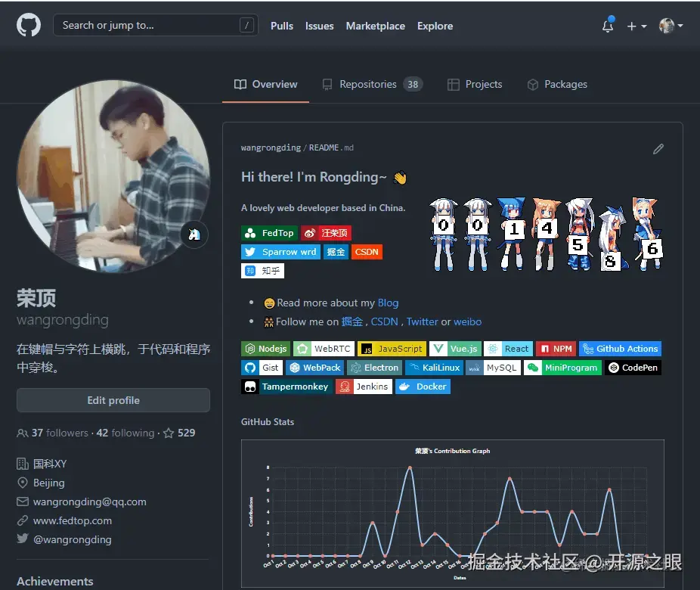Click the React badge
The height and width of the screenshot is (590, 700).
pyautogui.click(x=508, y=349)
